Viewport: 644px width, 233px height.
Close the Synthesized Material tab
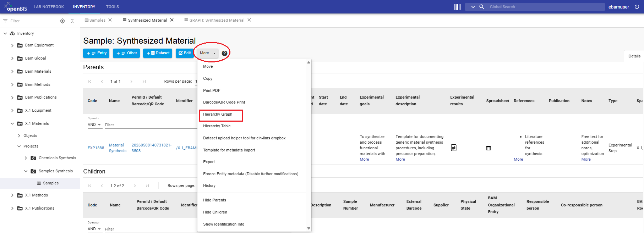[172, 20]
